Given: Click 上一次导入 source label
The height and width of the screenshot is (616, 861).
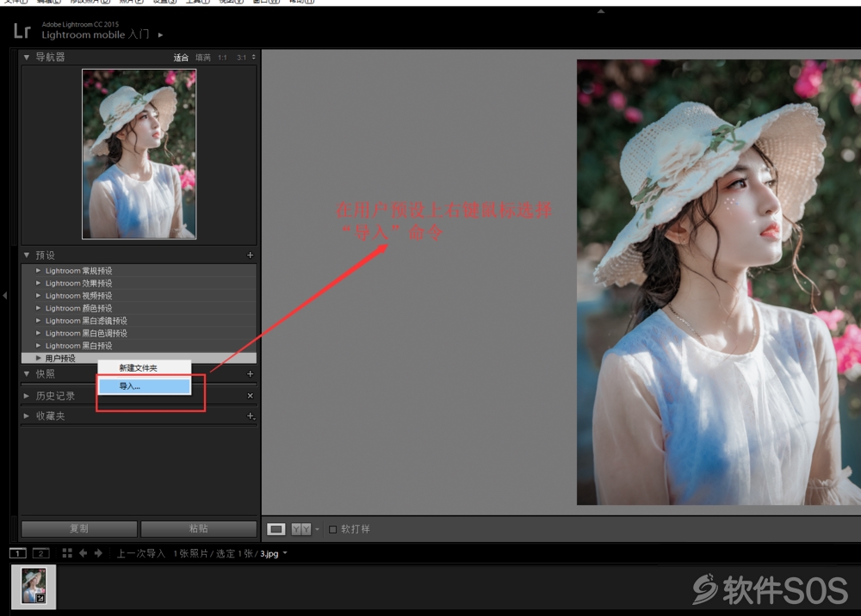Looking at the screenshot, I should coord(140,553).
